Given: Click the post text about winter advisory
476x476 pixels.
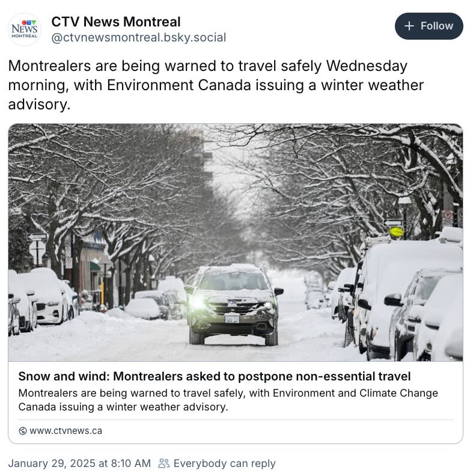Looking at the screenshot, I should (x=216, y=85).
